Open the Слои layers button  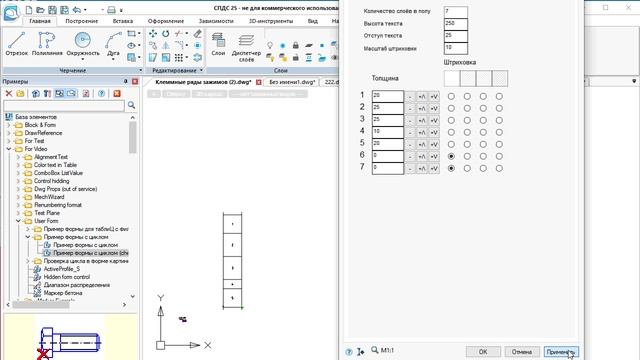[x=218, y=44]
